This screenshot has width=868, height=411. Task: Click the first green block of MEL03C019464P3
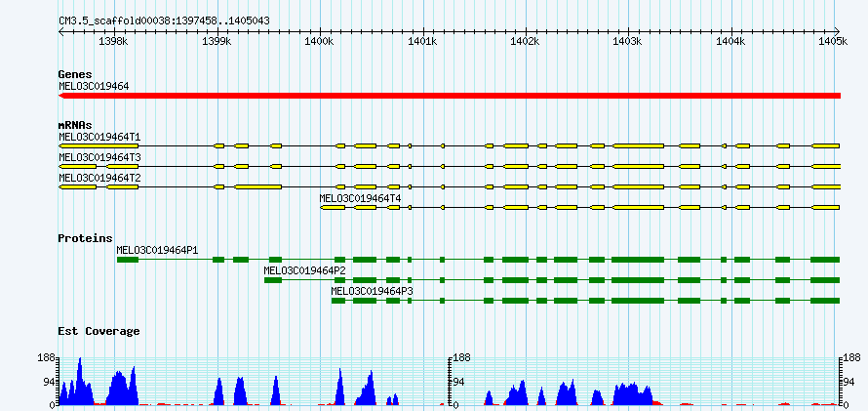pos(338,301)
